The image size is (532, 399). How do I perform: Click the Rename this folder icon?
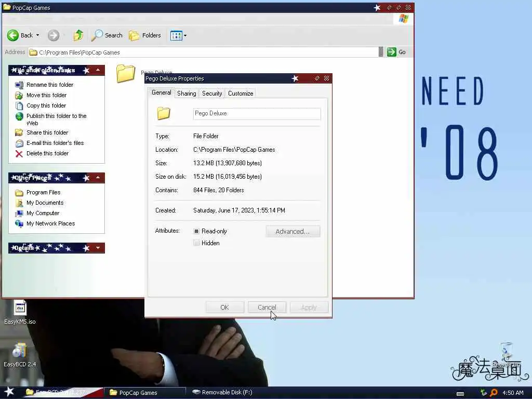tap(19, 85)
